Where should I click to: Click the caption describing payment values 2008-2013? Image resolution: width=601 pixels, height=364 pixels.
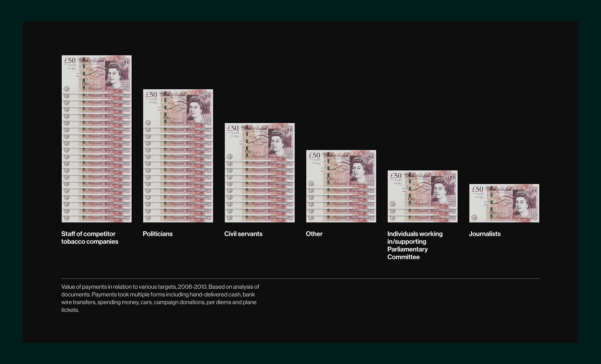160,298
